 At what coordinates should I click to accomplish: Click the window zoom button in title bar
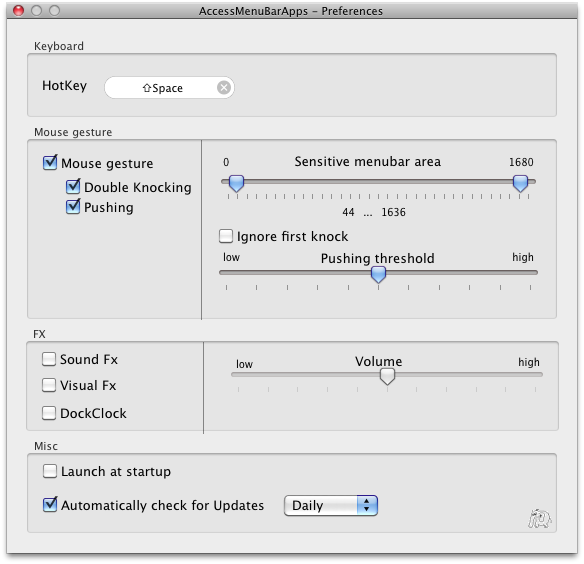coord(54,10)
